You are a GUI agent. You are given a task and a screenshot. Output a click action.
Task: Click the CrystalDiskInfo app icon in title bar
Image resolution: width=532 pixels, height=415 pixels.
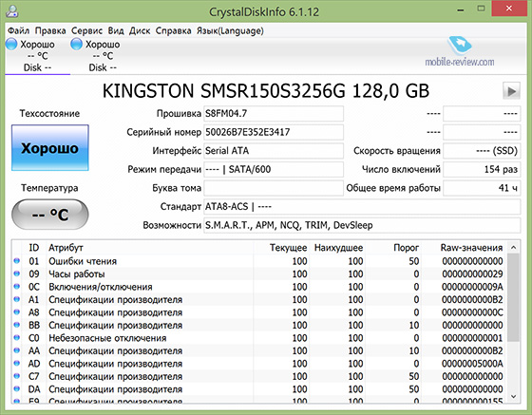11,10
